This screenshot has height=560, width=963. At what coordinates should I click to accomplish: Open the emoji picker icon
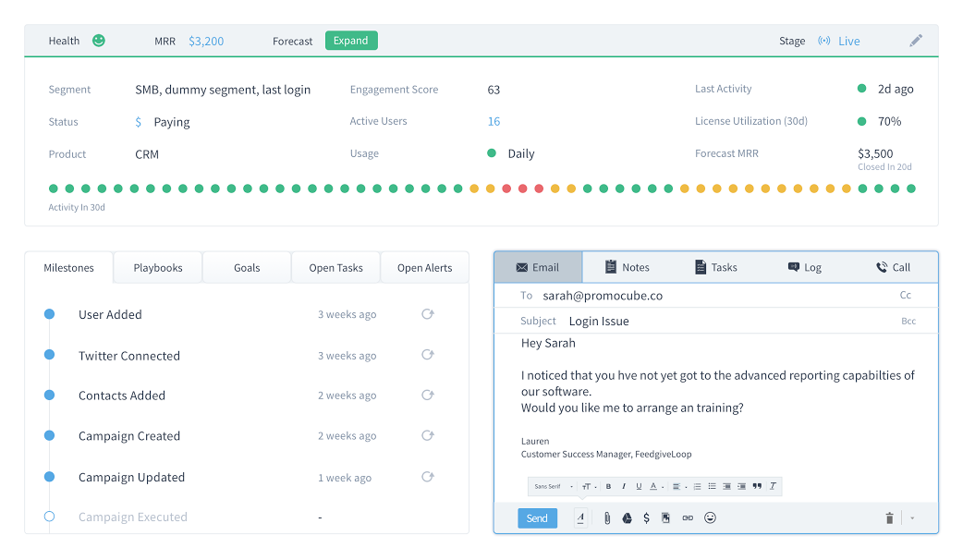tap(710, 517)
